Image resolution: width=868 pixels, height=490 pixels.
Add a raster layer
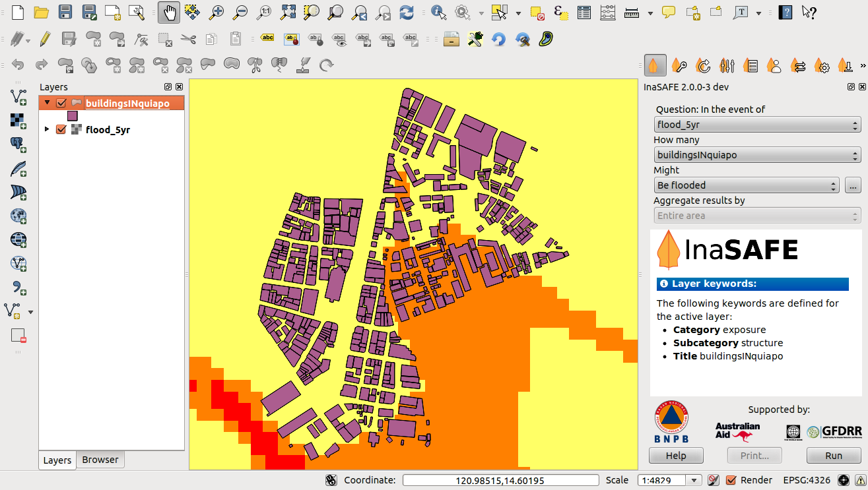click(x=18, y=120)
